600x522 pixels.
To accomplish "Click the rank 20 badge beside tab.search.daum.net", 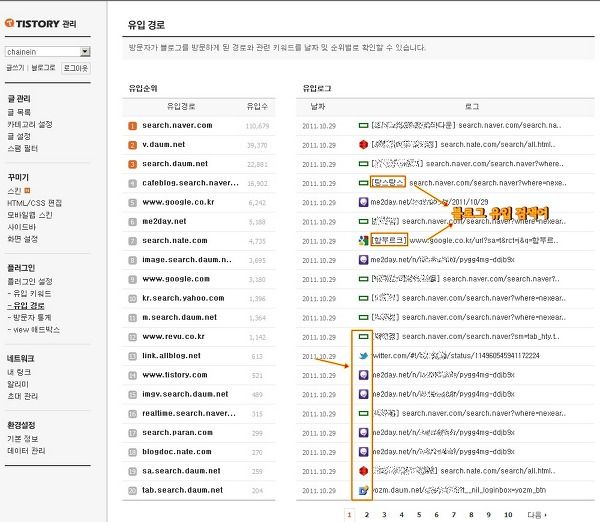I will click(x=132, y=491).
